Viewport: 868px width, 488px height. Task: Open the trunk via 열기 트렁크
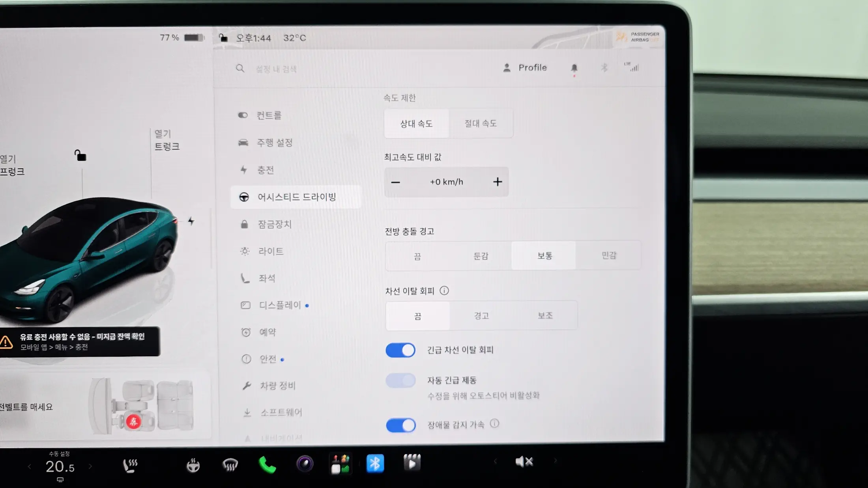167,140
